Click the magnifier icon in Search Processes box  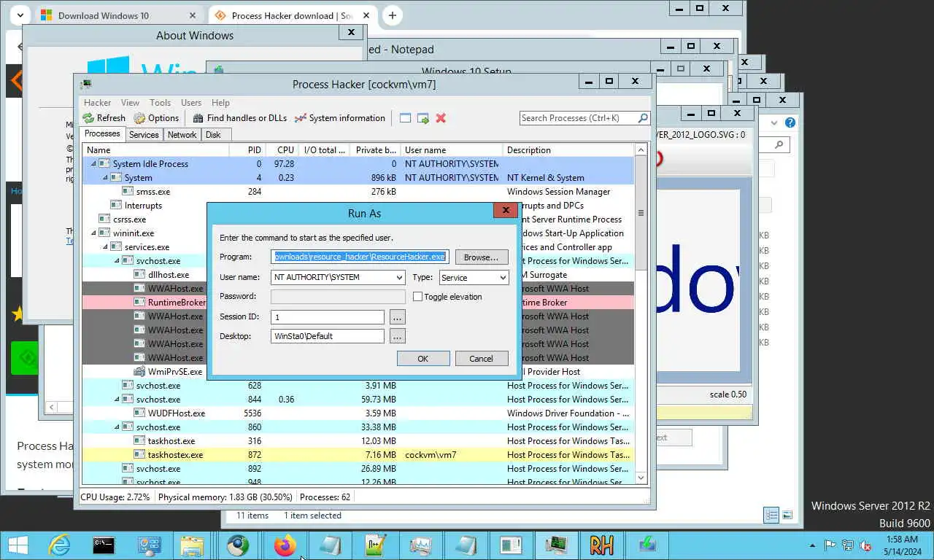click(x=643, y=118)
